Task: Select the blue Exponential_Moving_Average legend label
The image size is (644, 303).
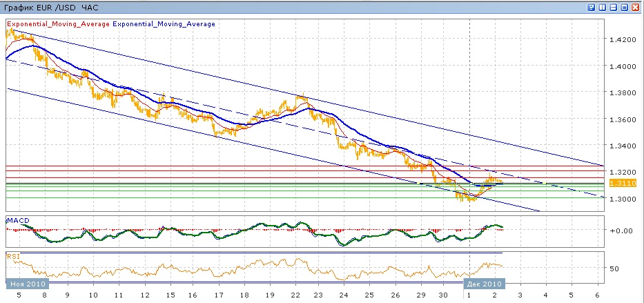Action: pyautogui.click(x=164, y=24)
